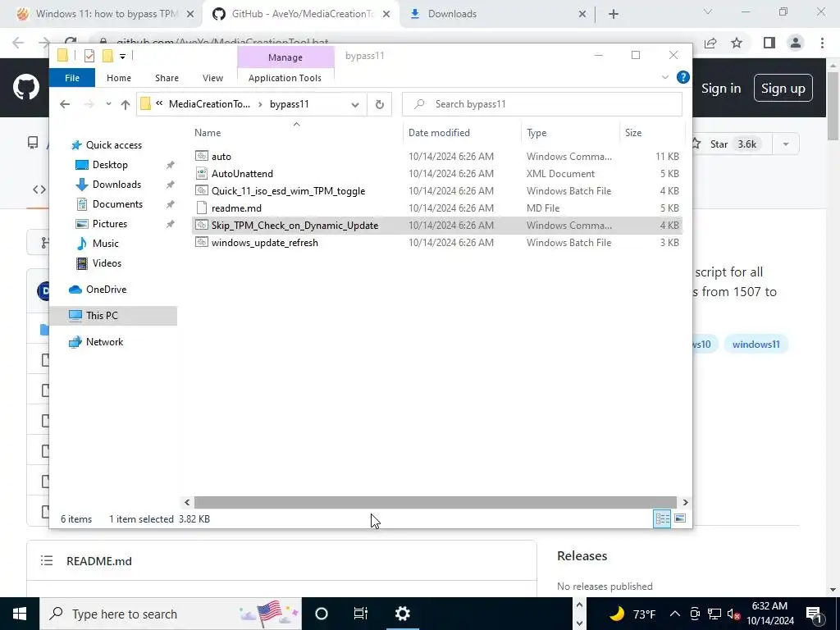Image resolution: width=840 pixels, height=630 pixels.
Task: Open Task View on the taskbar
Action: (x=361, y=614)
